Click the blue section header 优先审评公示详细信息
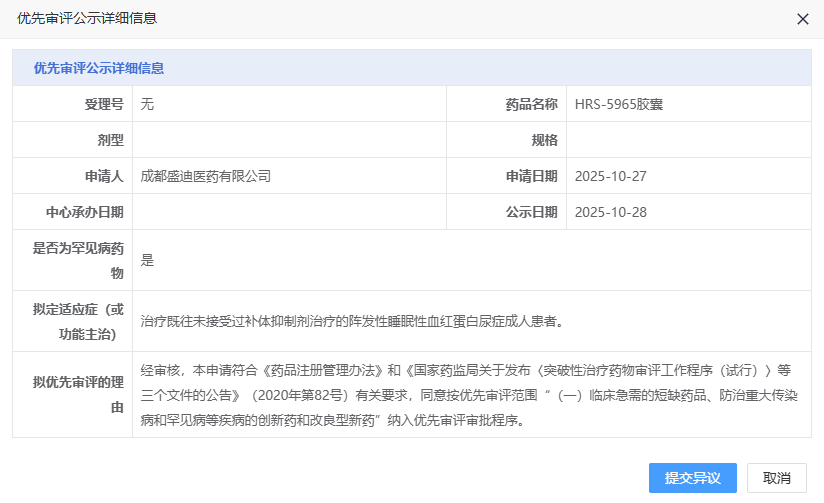 point(99,68)
